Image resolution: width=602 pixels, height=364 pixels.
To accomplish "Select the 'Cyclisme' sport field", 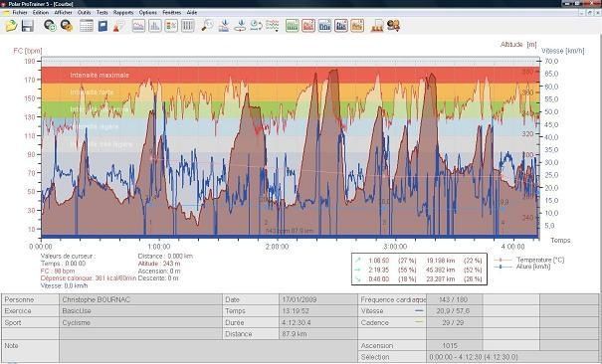I will [140, 322].
